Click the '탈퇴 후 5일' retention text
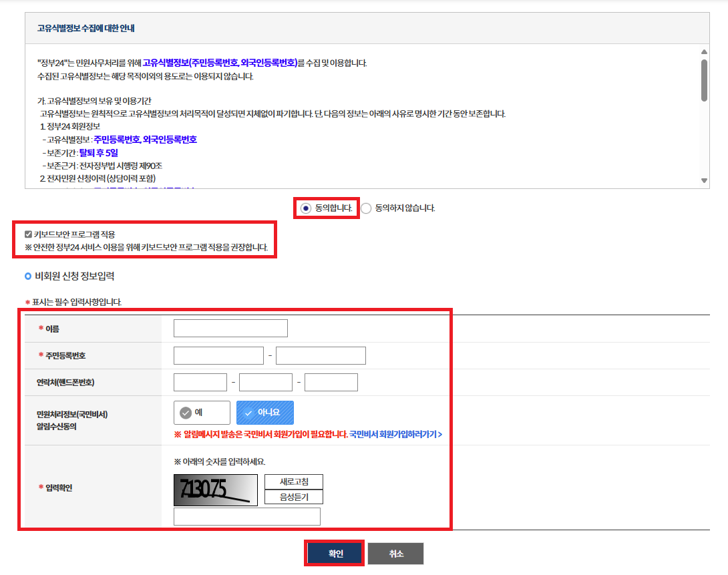 tap(98, 153)
